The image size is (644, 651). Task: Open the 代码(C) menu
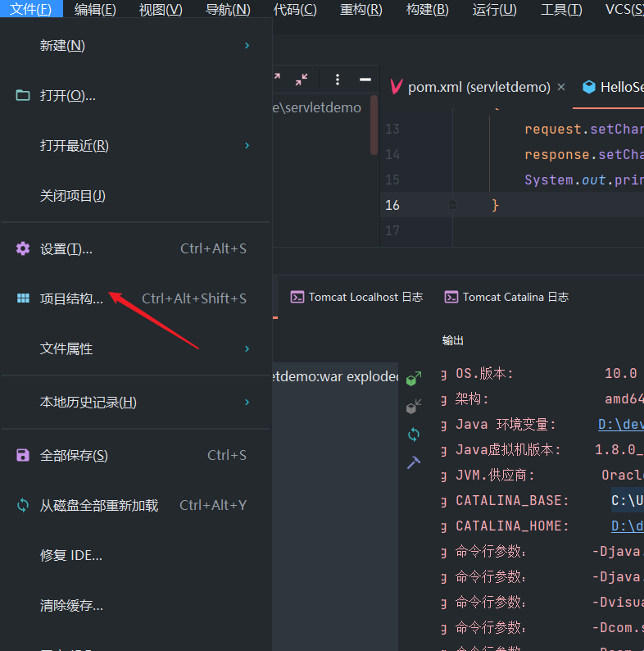295,9
